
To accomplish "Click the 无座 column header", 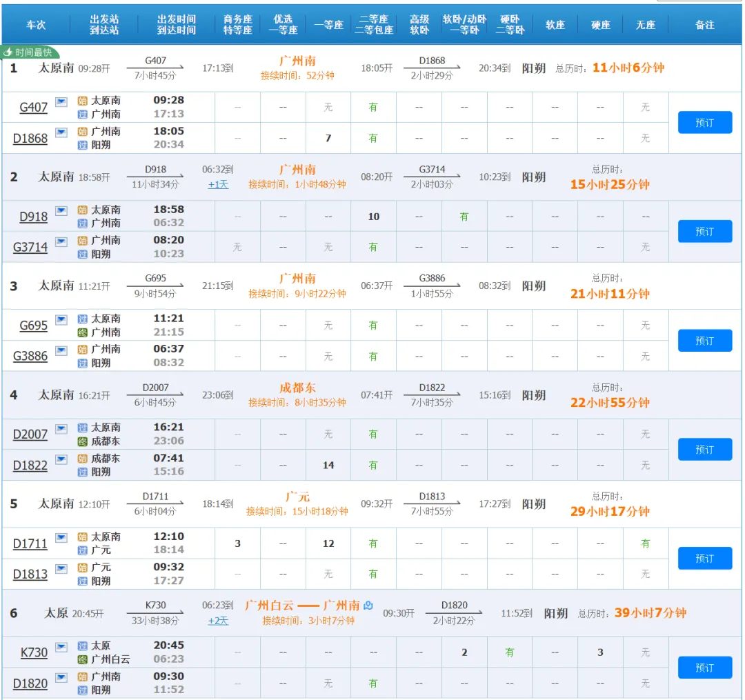I will point(645,25).
